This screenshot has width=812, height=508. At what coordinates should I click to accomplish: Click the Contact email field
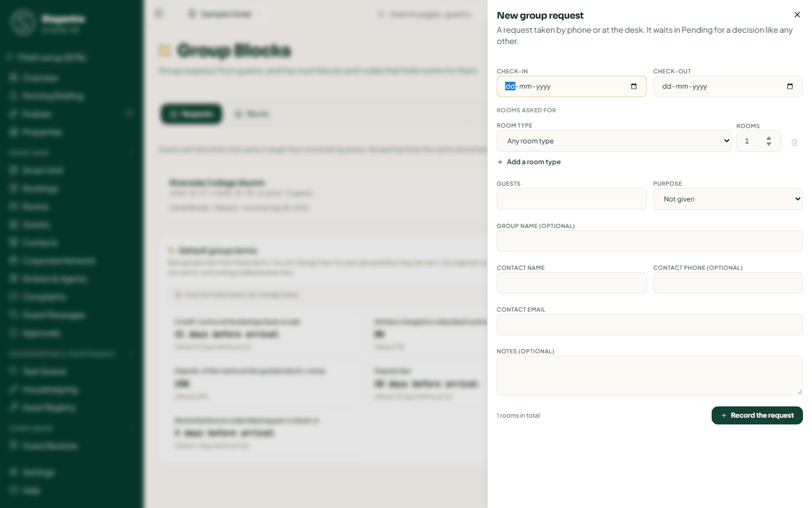(650, 325)
